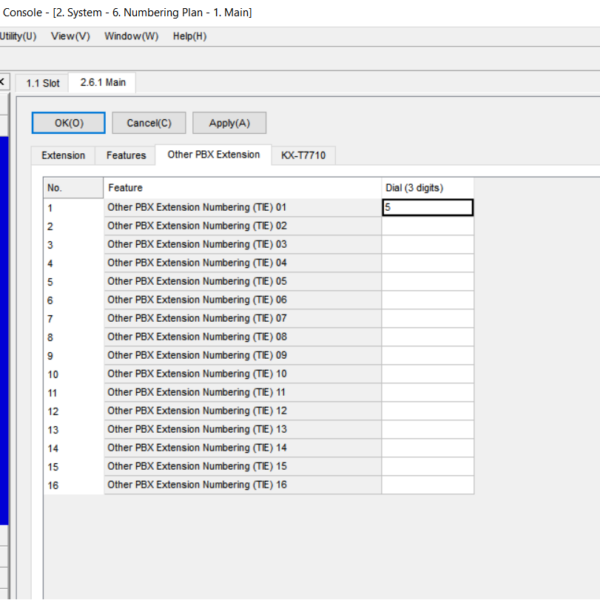Open the Window(W) menu
600x600 pixels.
pyautogui.click(x=131, y=36)
